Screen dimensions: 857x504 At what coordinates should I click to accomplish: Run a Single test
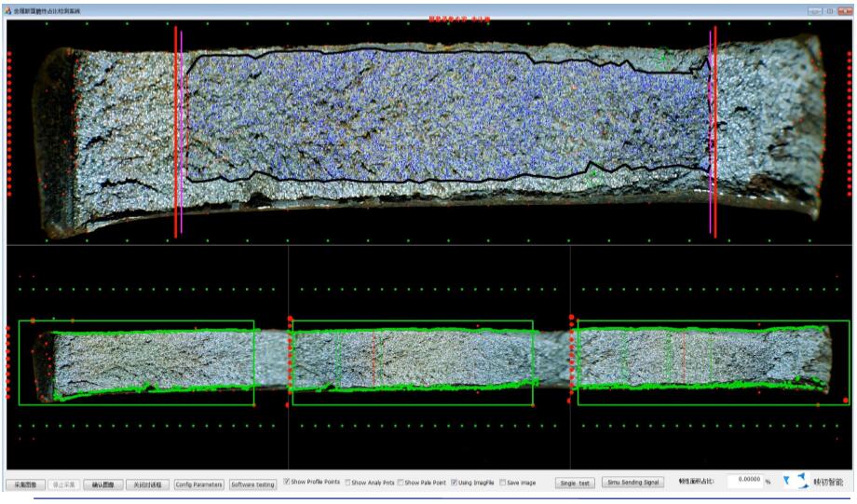[x=574, y=483]
